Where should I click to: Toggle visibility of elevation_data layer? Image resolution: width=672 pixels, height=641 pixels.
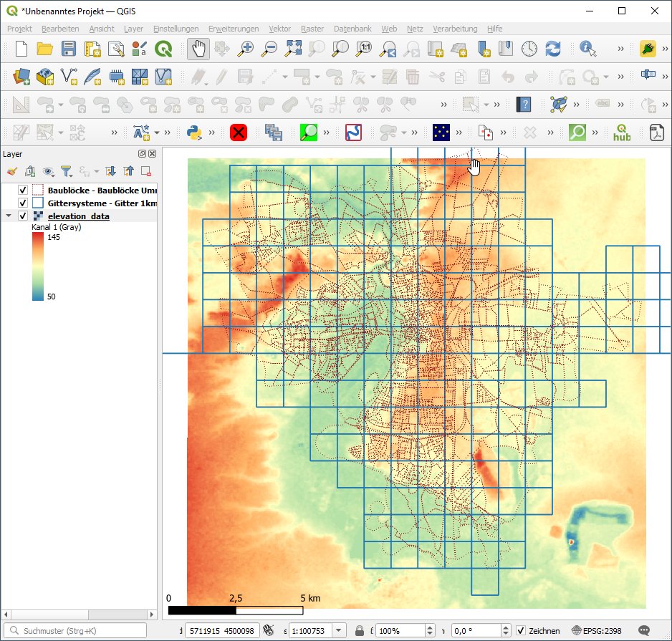[23, 216]
